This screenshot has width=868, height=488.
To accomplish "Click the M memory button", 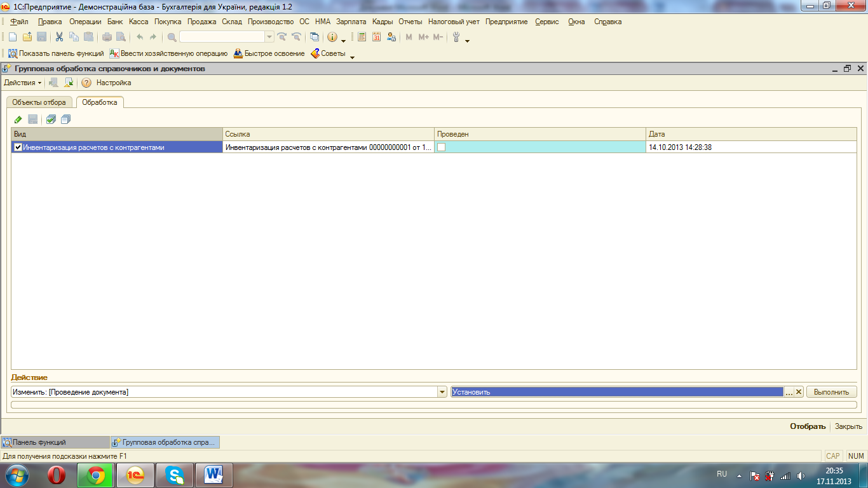I will pyautogui.click(x=409, y=37).
